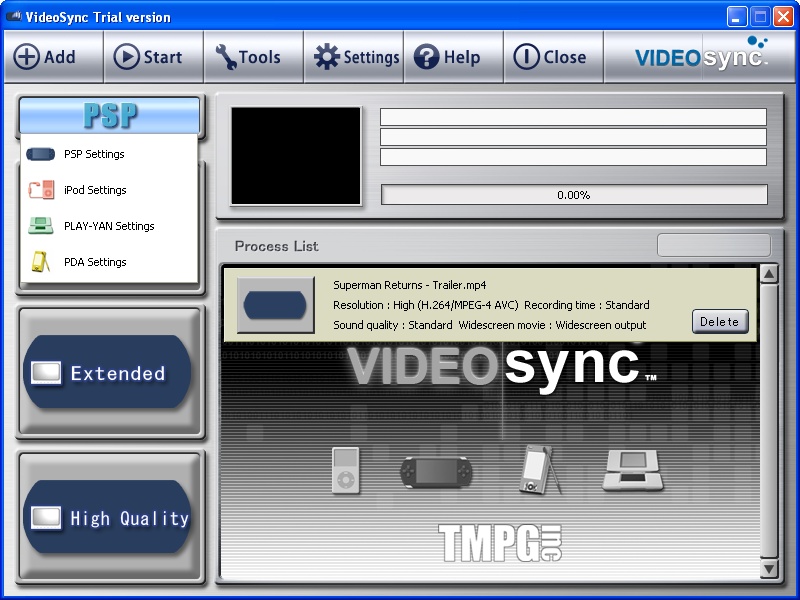This screenshot has height=600, width=800.
Task: Click the screen icon on Extended button
Action: [46, 373]
